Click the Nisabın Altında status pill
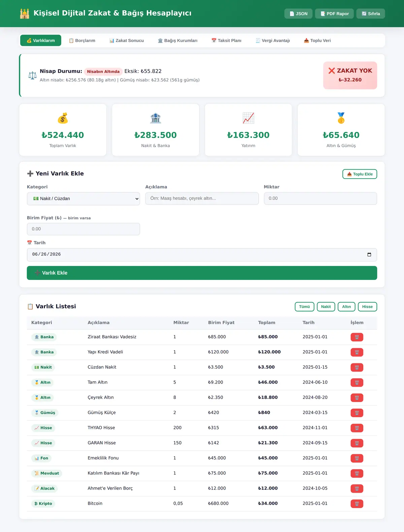This screenshot has height=532, width=404. [x=103, y=71]
